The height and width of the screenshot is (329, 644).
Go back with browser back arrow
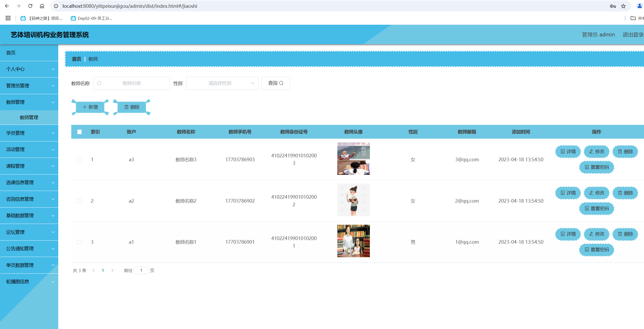pos(7,6)
